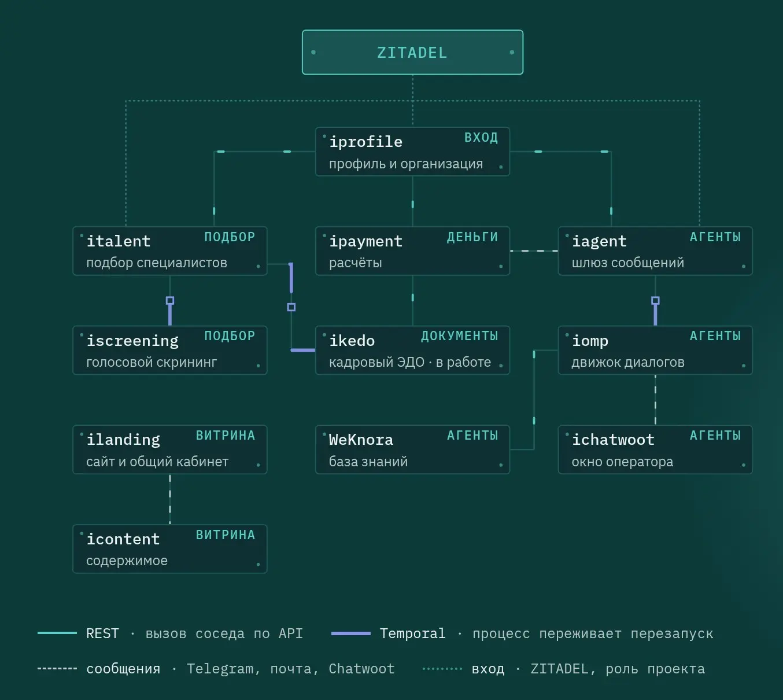Select the ilanding node card
783x700 pixels.
170,450
